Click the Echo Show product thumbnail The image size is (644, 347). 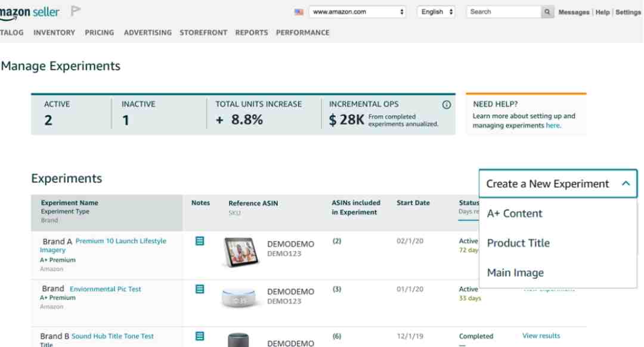[241, 252]
